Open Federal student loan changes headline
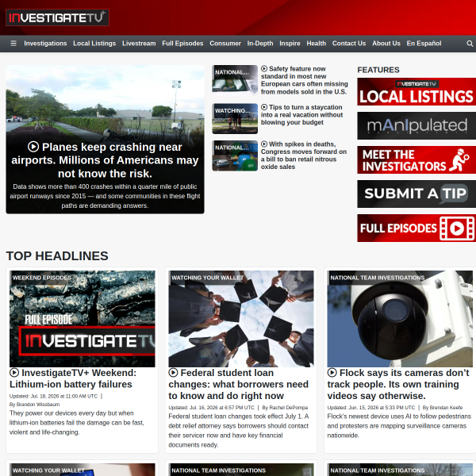The height and width of the screenshot is (476, 476). (239, 384)
